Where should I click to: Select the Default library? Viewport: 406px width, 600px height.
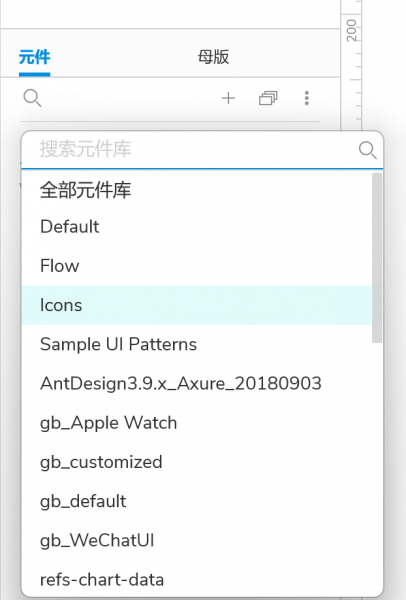coord(196,227)
